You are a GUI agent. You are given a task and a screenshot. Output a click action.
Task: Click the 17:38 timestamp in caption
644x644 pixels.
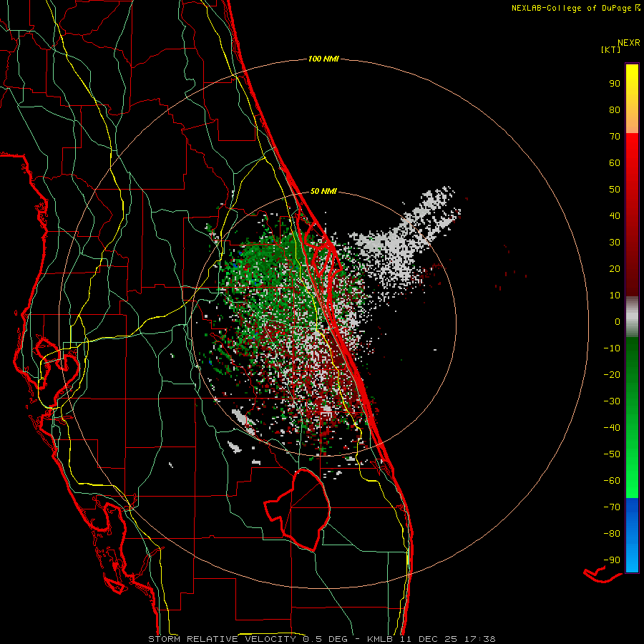pos(479,639)
